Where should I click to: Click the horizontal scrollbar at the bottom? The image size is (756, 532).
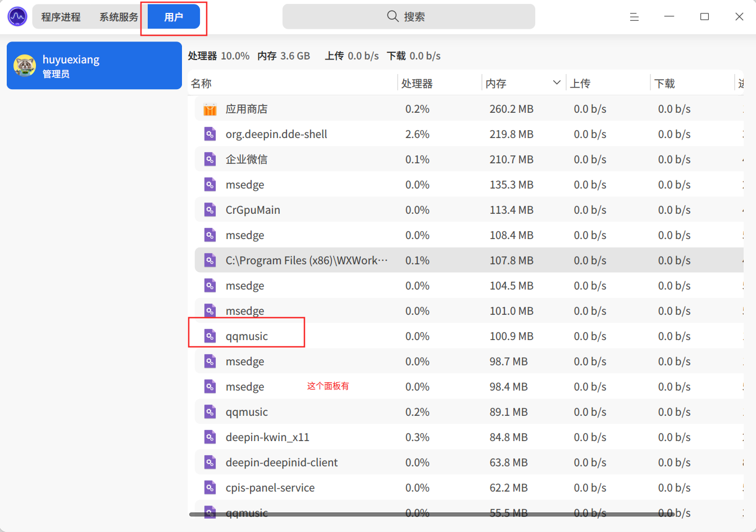[x=431, y=514]
